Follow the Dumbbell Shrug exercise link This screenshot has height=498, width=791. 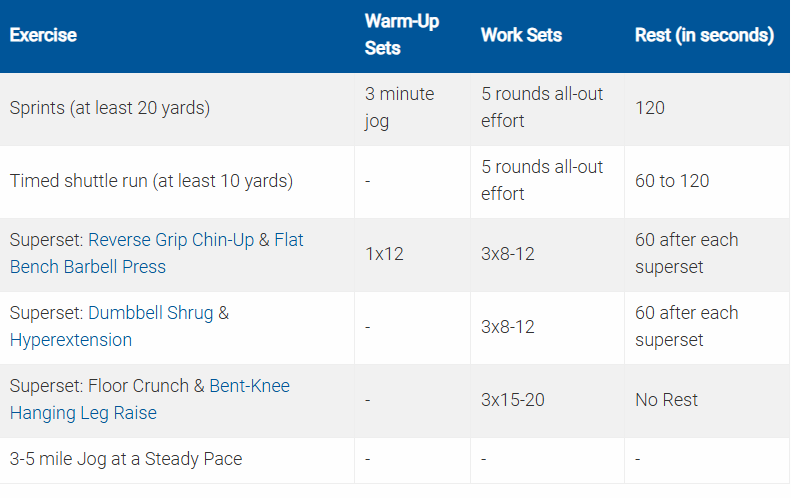[x=150, y=313]
